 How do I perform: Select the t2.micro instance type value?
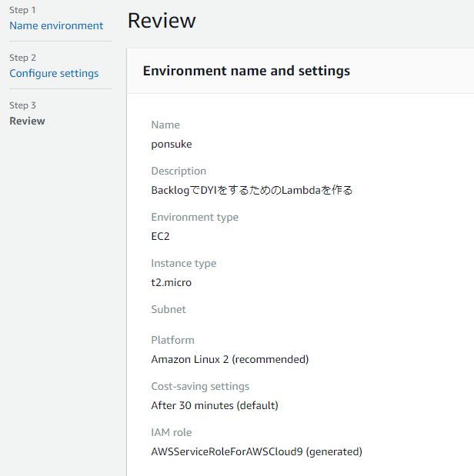pos(172,282)
